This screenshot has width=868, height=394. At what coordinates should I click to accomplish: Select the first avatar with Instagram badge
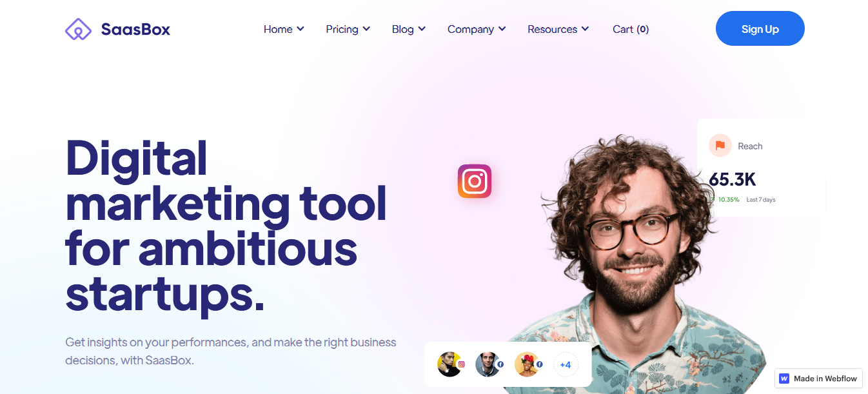coord(449,364)
